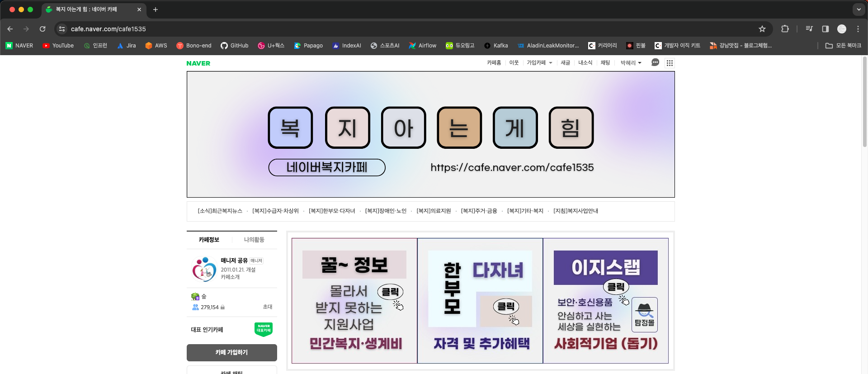
Task: Open the browser side panel
Action: 826,29
